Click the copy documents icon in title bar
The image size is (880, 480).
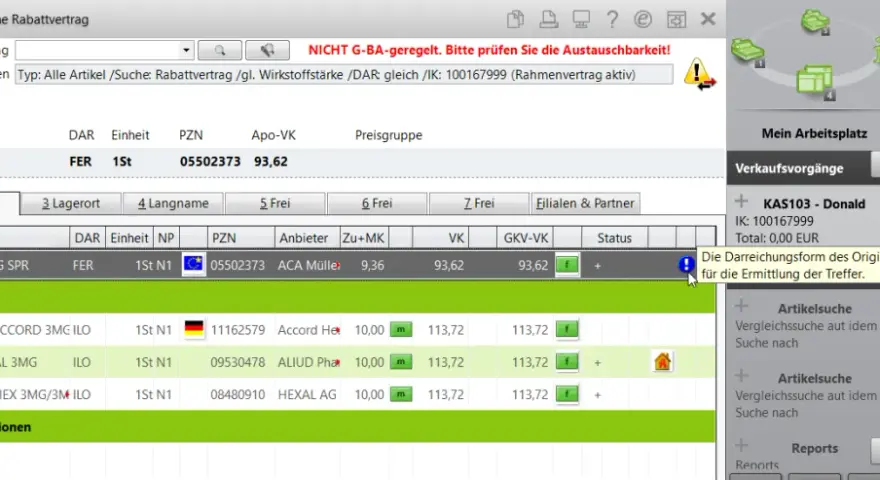click(x=515, y=20)
